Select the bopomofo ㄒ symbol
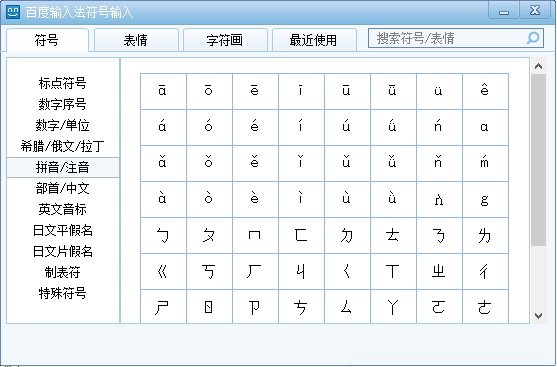Image resolution: width=557 pixels, height=367 pixels. pos(393,271)
